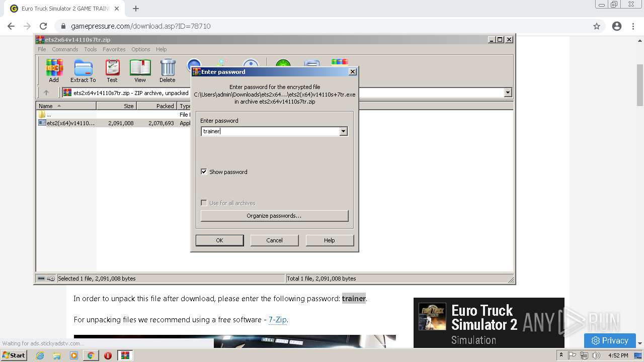
Task: Click the up-one-level arrow in WinRAR
Action: (46, 93)
